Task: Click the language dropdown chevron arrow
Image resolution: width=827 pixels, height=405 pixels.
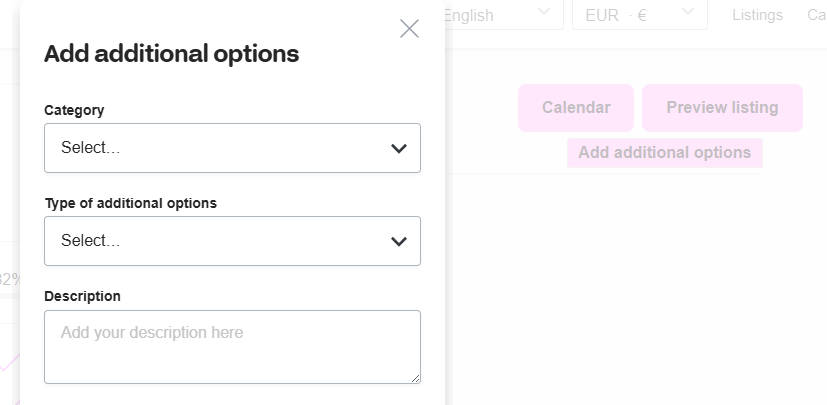Action: pos(544,12)
